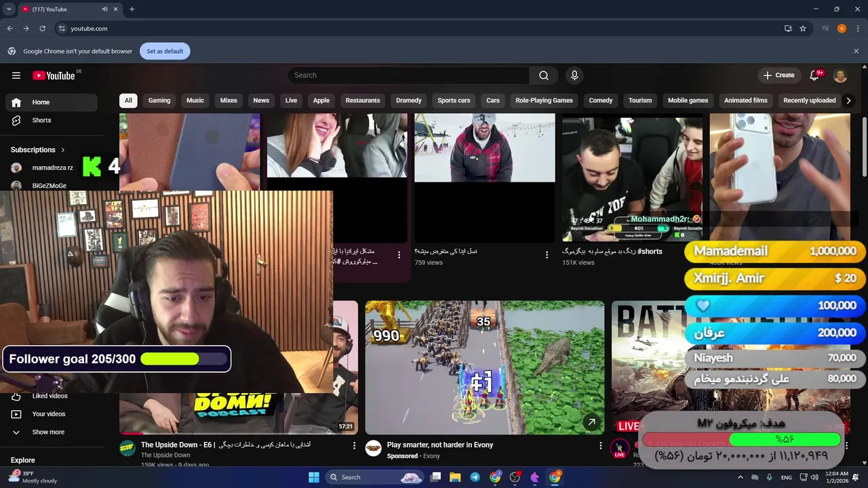Select the Cars filter chip
The width and height of the screenshot is (868, 488).
493,100
